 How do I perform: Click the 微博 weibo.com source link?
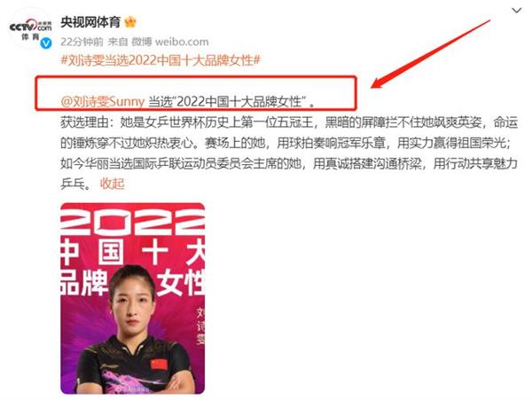click(170, 42)
